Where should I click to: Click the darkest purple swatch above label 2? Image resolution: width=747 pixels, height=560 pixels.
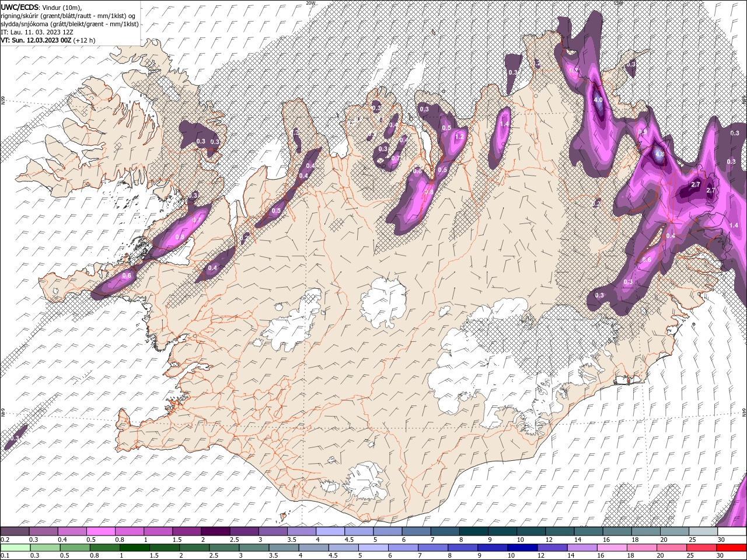tap(215, 531)
